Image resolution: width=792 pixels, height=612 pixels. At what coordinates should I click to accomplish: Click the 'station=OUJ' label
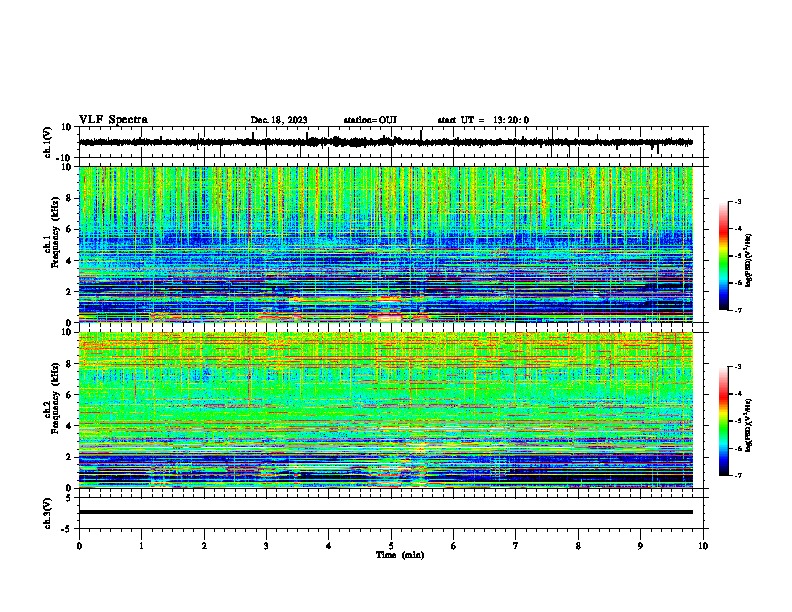pyautogui.click(x=370, y=120)
